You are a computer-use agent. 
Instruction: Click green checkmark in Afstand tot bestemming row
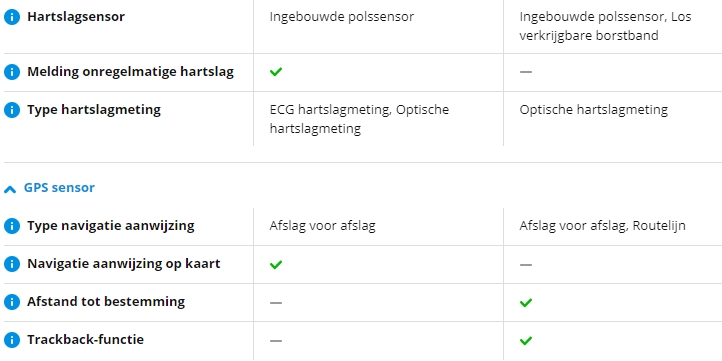point(525,303)
